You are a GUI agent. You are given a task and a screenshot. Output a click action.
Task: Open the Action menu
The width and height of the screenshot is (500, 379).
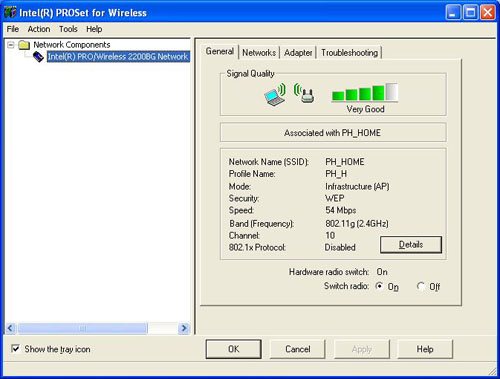[39, 29]
